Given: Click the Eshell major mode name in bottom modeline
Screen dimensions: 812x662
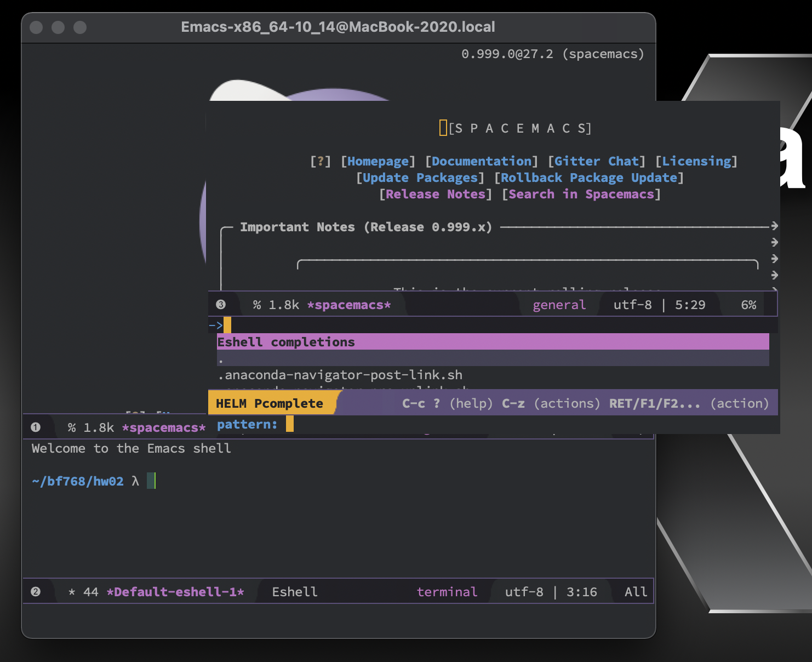Looking at the screenshot, I should click(x=294, y=591).
